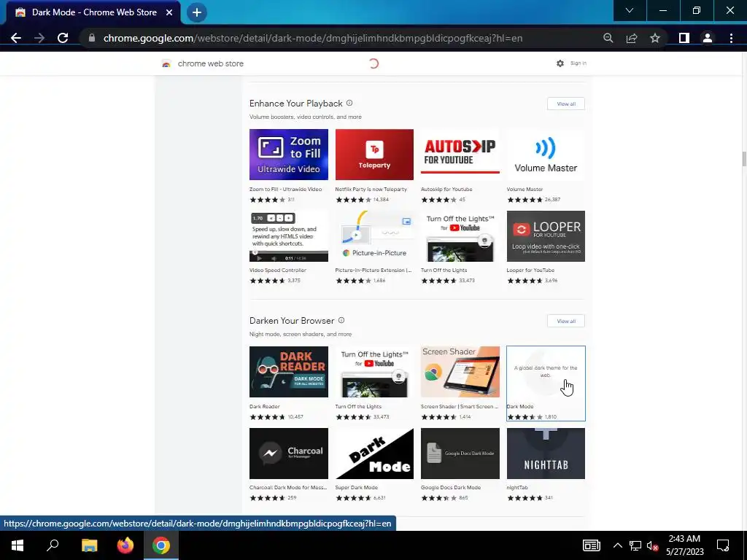Click the 'Netflix Party is now Teleparty' title

371,189
